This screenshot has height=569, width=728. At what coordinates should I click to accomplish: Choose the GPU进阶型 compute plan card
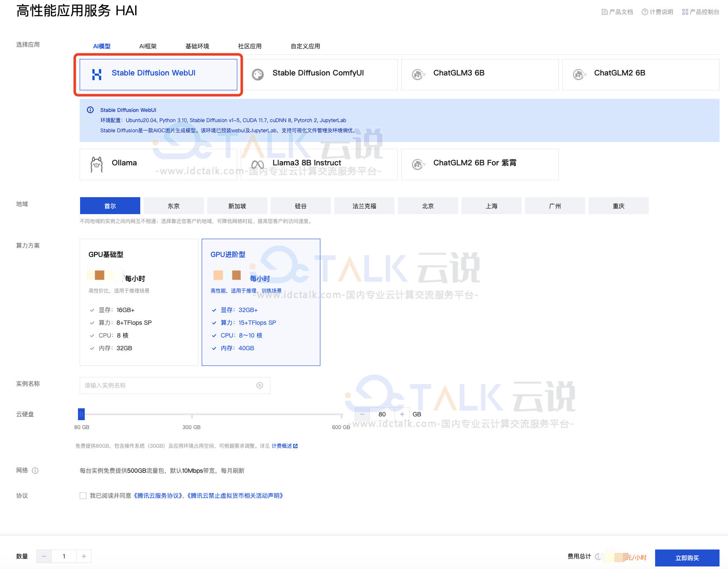261,302
